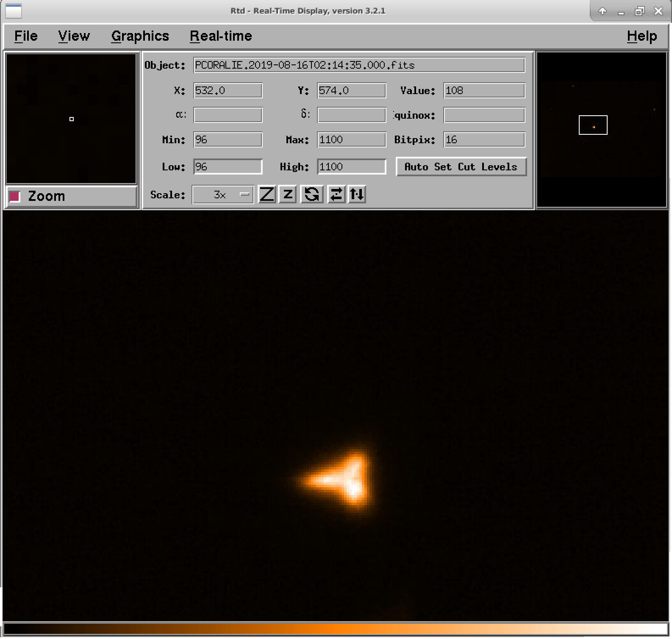
Task: Open the Scale 3x dropdown
Action: point(223,194)
